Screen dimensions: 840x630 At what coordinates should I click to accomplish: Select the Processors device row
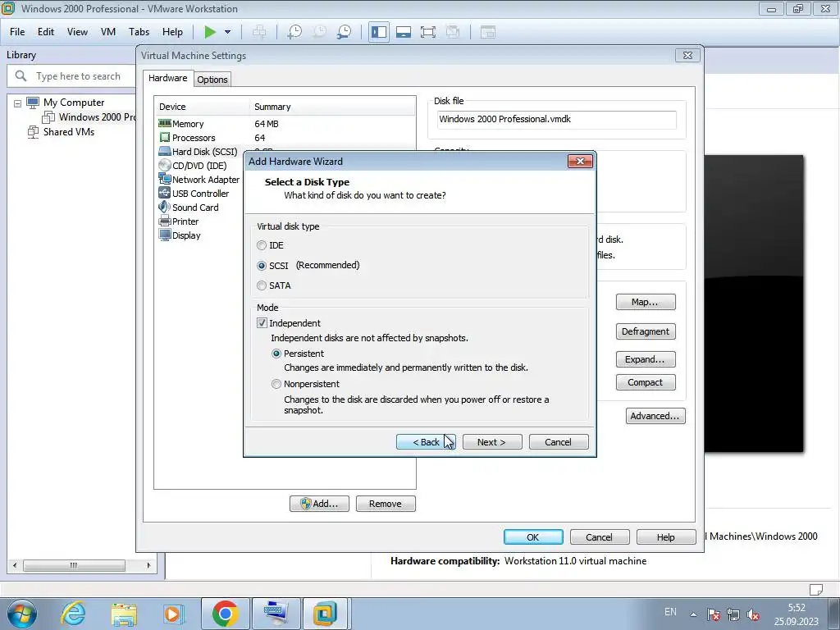point(285,138)
